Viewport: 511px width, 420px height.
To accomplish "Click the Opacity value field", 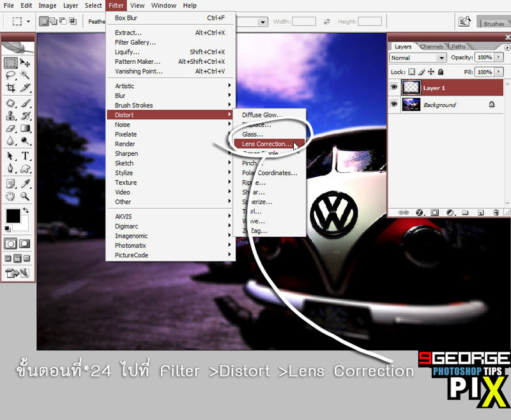I will [485, 57].
